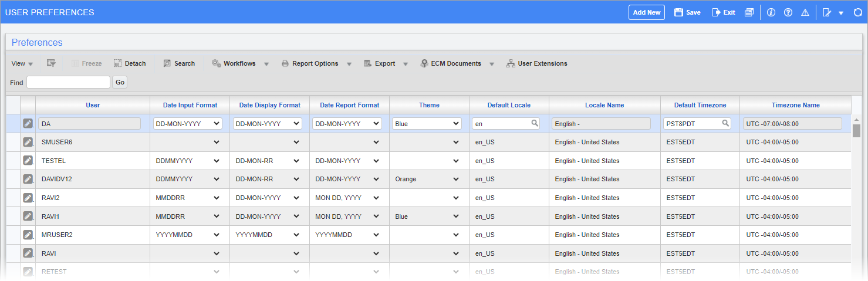Click the Add New button
The width and height of the screenshot is (868, 281).
point(647,12)
